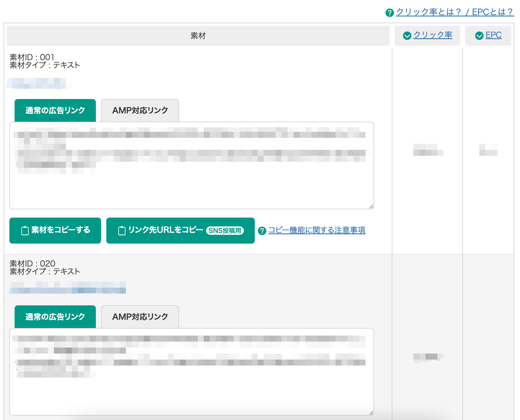Viewport: 520px width, 420px height.
Task: Switch to AMP対応リンク tab for 素材ID 020
Action: click(x=140, y=317)
